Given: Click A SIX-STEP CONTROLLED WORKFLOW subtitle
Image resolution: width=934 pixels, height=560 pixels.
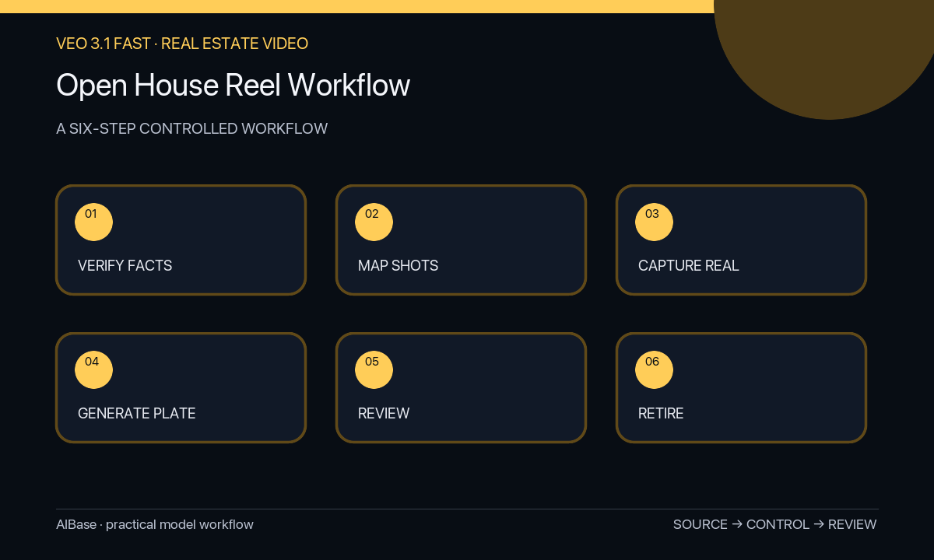Looking at the screenshot, I should pyautogui.click(x=191, y=128).
